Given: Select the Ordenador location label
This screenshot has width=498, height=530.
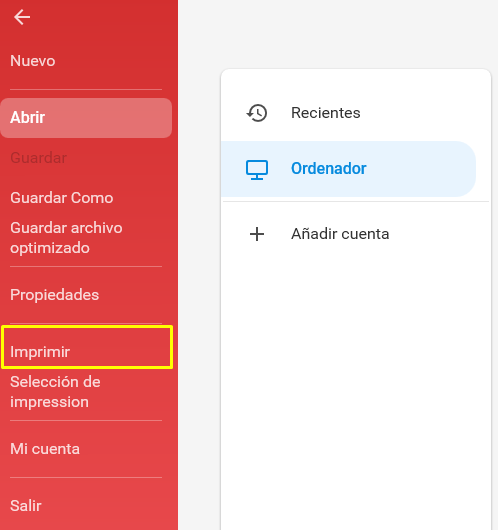Looking at the screenshot, I should [x=329, y=168].
